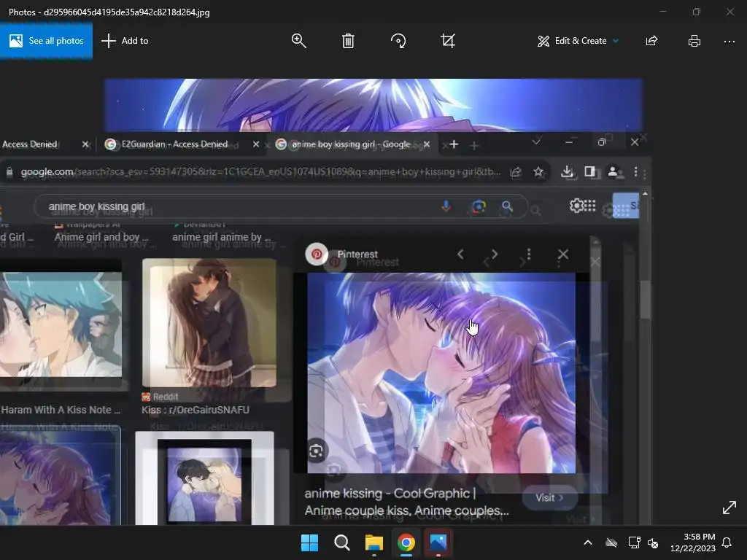This screenshot has height=560, width=747.
Task: Switch to the E2Guardian - Access Denied tab
Action: 174,144
